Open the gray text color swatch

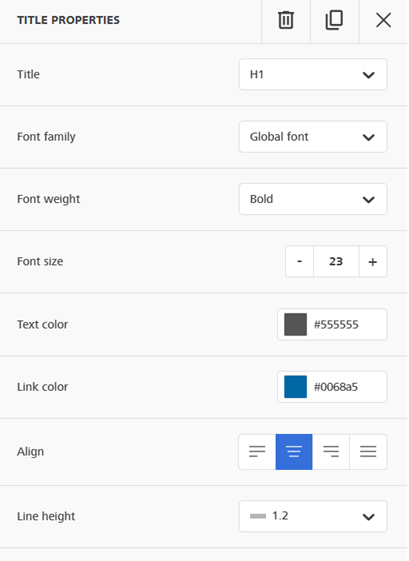[x=295, y=325]
